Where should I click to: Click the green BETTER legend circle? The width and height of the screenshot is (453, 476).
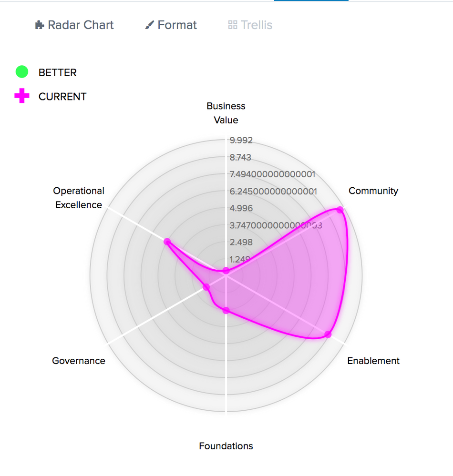(22, 72)
